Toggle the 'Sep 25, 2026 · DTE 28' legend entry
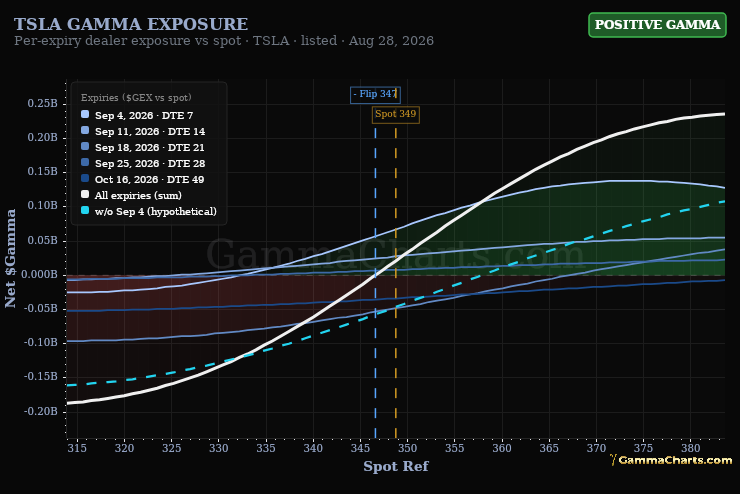The width and height of the screenshot is (740, 494). pos(150,164)
